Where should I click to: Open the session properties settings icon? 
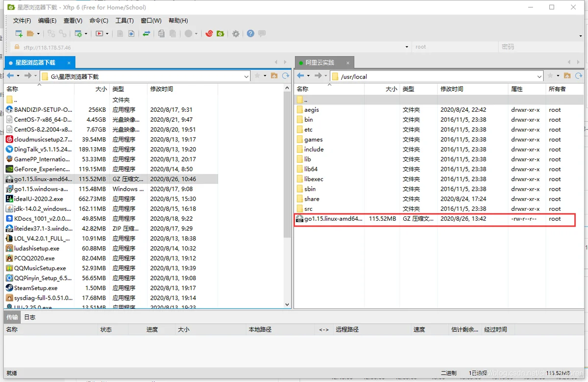click(x=78, y=33)
